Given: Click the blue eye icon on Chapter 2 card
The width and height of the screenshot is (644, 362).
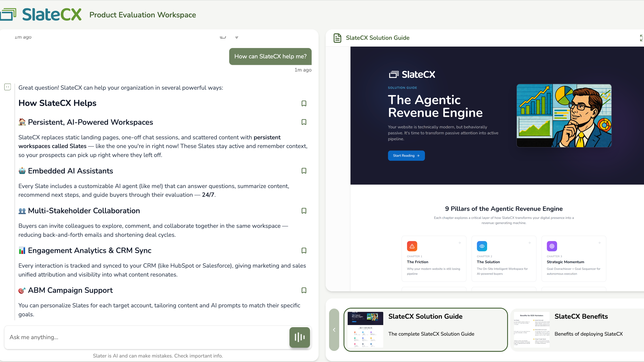Looking at the screenshot, I should [x=482, y=246].
